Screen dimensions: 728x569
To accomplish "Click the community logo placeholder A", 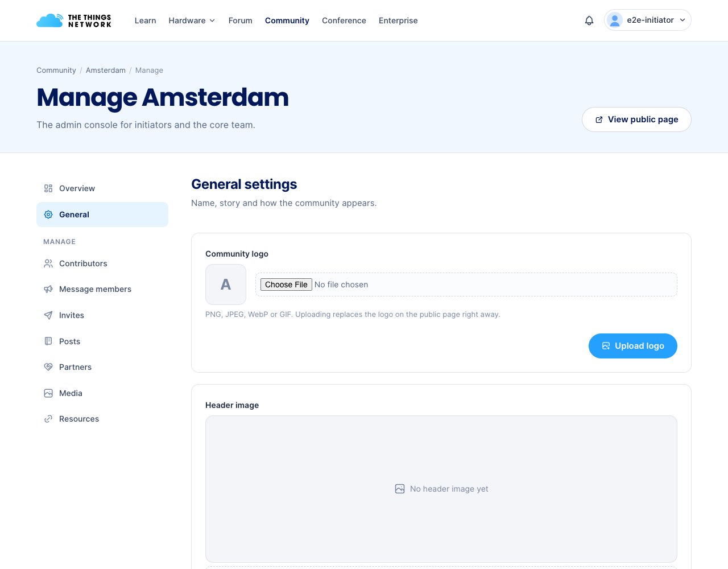I will pos(226,284).
